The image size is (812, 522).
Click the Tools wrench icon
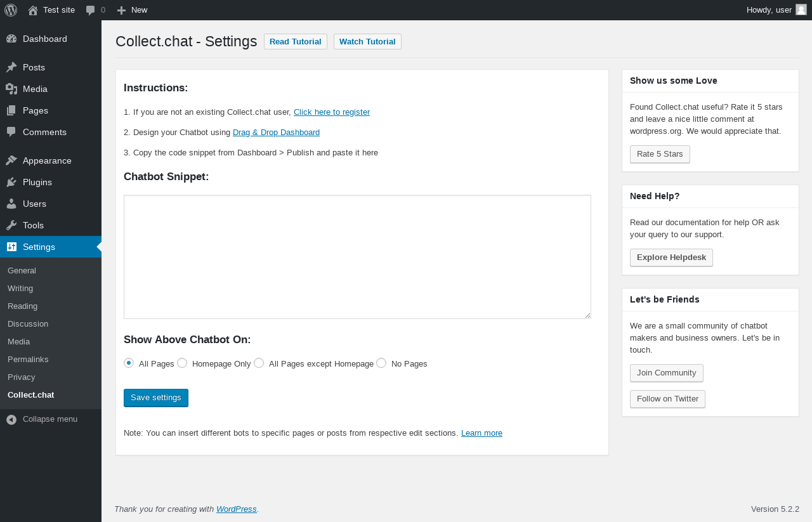click(11, 225)
